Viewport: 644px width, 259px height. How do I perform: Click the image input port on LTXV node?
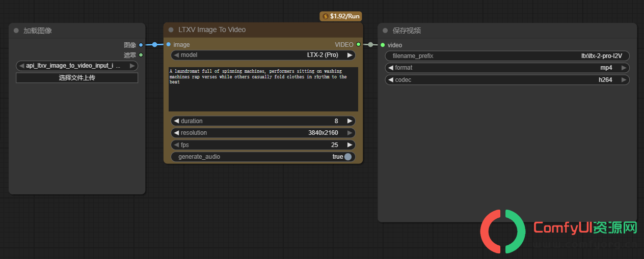169,44
